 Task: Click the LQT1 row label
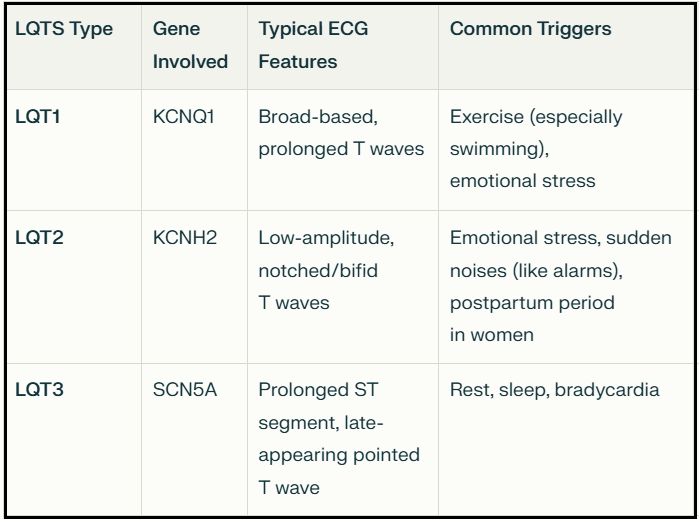coord(38,117)
